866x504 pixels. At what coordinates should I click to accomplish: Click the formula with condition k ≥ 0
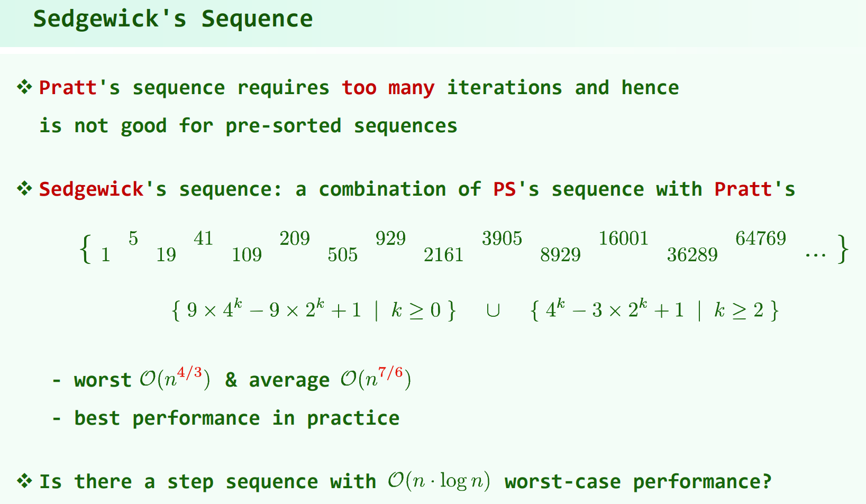314,310
